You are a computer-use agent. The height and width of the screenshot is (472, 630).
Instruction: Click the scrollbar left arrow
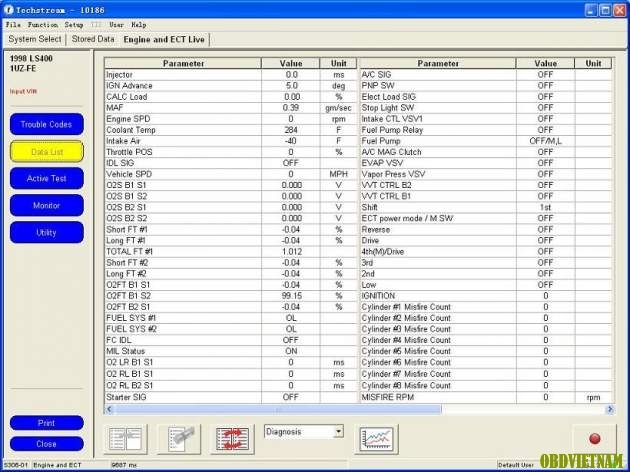108,409
